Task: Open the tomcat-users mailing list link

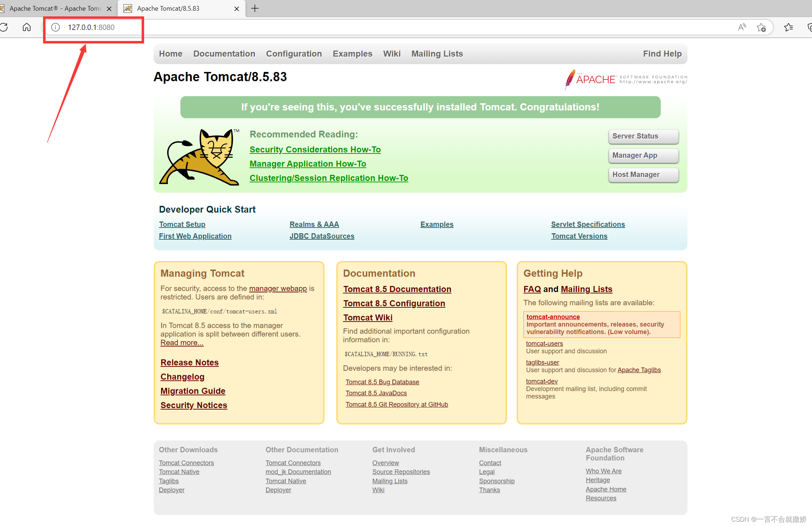Action: [x=544, y=344]
